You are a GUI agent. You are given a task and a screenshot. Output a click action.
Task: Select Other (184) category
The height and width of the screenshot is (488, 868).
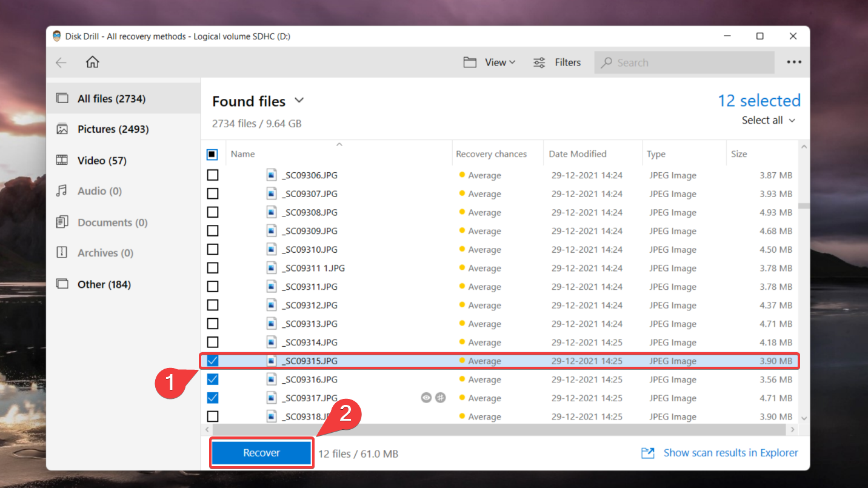point(123,284)
